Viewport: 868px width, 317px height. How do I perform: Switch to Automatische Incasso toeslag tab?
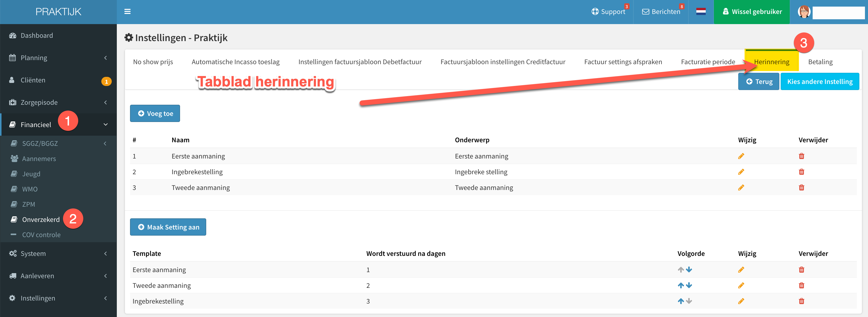pyautogui.click(x=235, y=62)
